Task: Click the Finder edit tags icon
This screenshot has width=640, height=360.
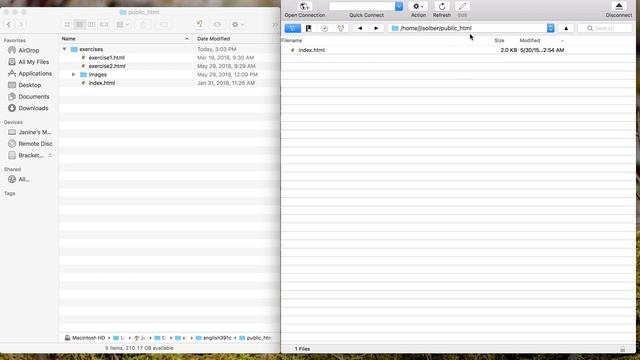Action: point(164,24)
